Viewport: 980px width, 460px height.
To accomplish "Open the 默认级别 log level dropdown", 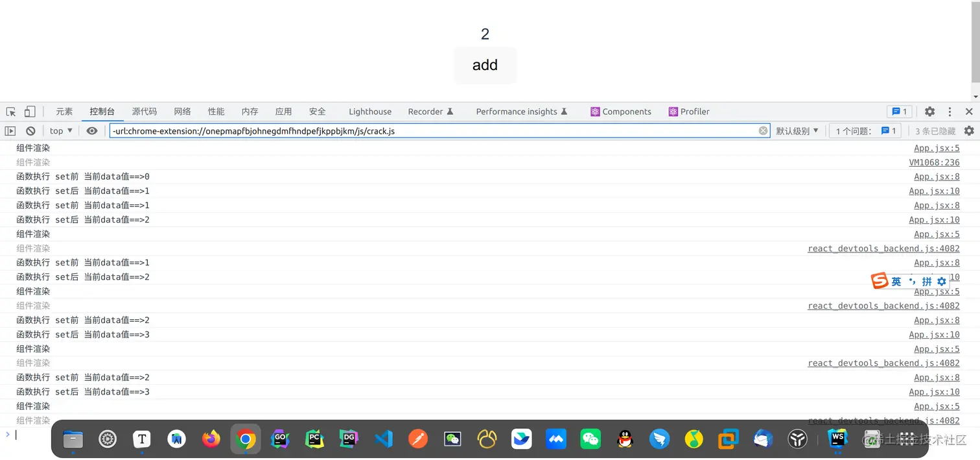I will pyautogui.click(x=797, y=131).
